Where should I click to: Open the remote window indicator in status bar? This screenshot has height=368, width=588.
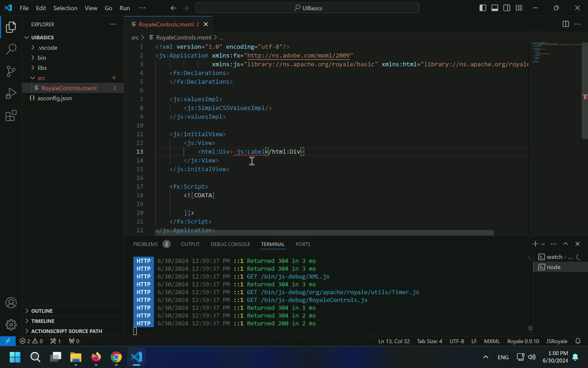pos(8,341)
